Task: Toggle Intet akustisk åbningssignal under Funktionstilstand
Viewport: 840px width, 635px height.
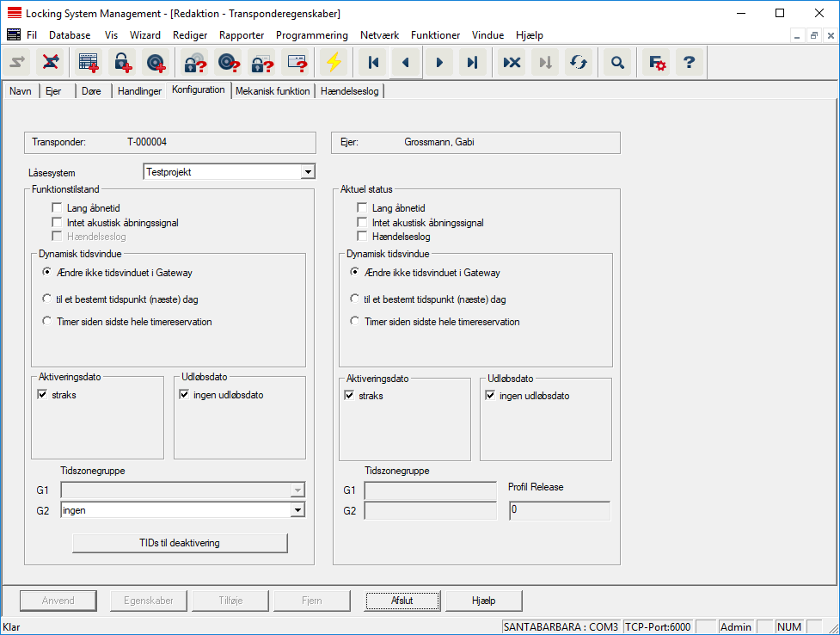Action: pos(57,222)
